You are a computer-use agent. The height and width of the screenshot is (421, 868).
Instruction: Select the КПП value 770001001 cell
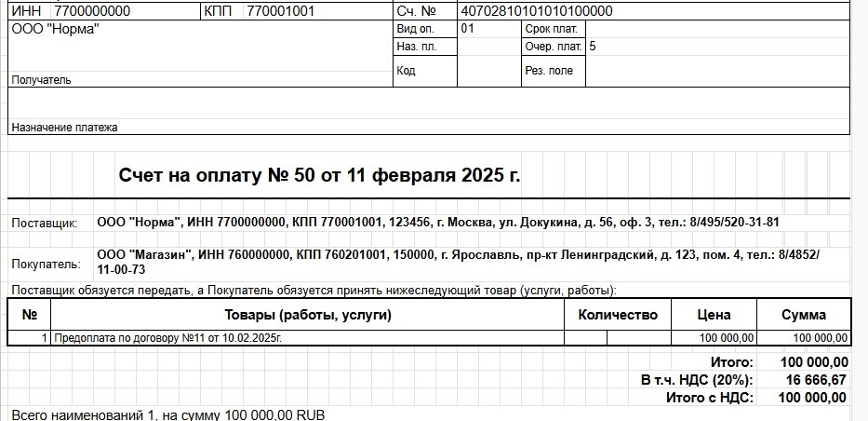280,11
